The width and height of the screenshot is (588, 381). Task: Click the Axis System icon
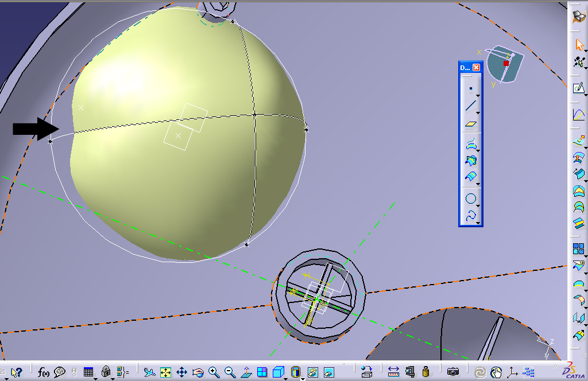click(512, 372)
